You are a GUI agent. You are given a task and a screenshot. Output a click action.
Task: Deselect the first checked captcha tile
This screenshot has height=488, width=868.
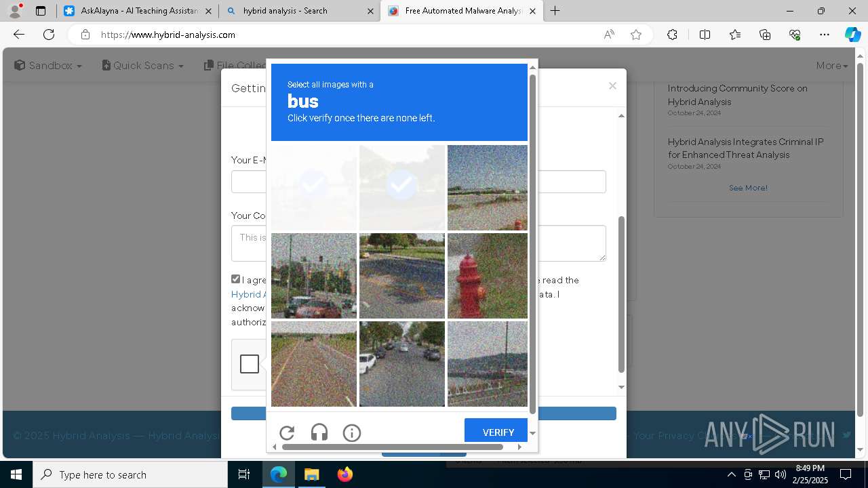tap(314, 188)
